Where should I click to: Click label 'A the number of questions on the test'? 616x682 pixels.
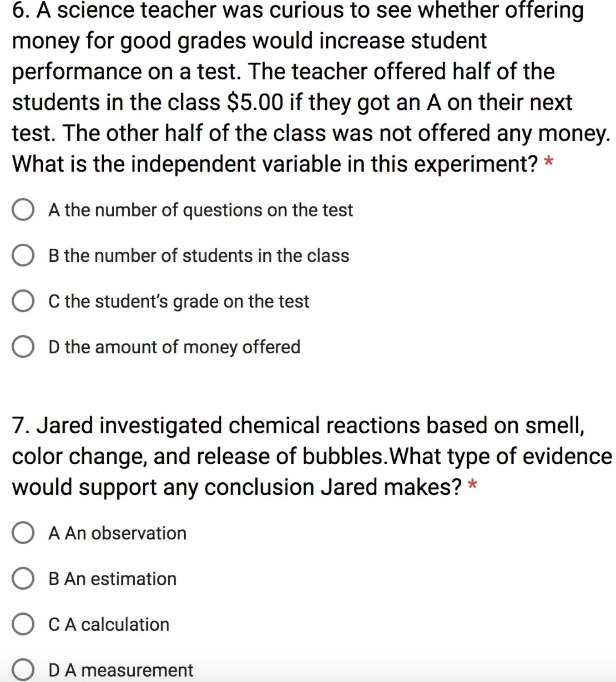(200, 210)
